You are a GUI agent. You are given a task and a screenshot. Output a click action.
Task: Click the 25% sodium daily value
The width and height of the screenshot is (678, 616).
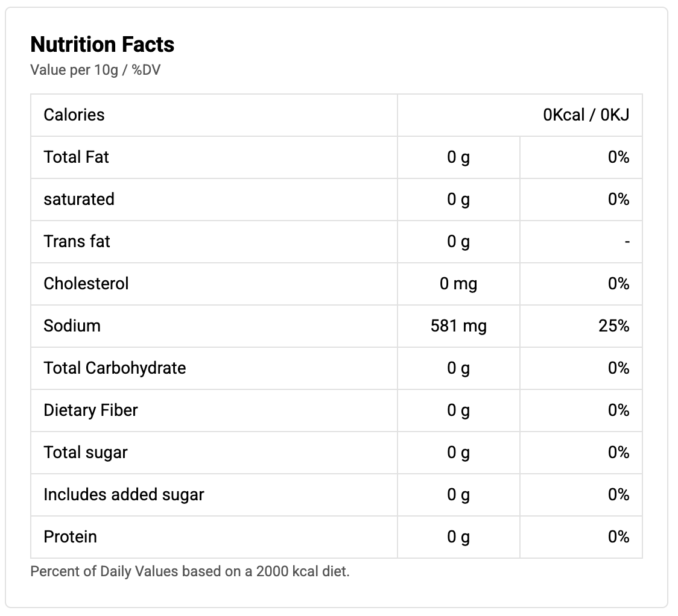(x=614, y=326)
